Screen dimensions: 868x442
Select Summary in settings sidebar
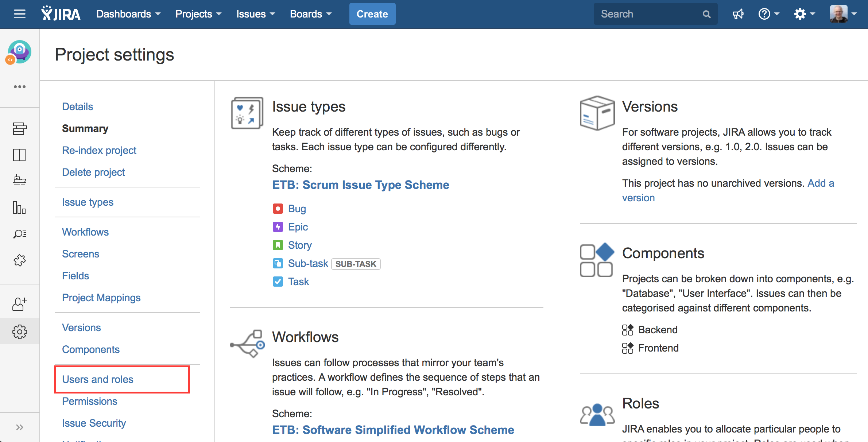(85, 128)
